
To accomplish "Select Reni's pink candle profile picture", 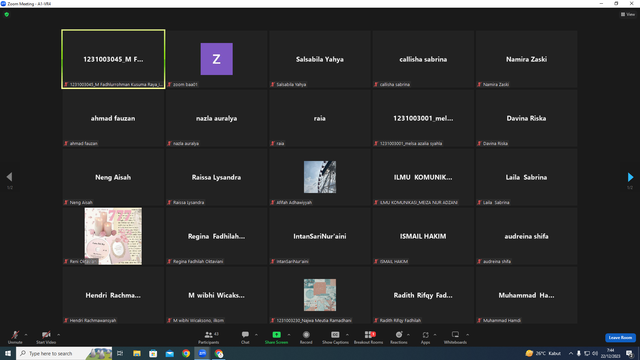I will pos(113,236).
